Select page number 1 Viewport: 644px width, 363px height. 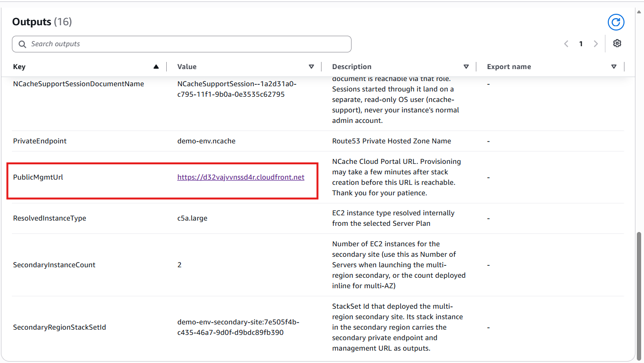581,44
